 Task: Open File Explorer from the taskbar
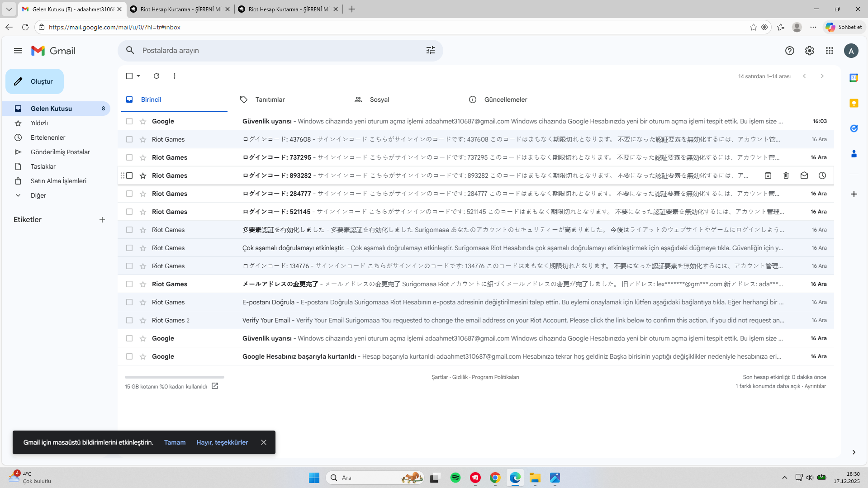535,478
